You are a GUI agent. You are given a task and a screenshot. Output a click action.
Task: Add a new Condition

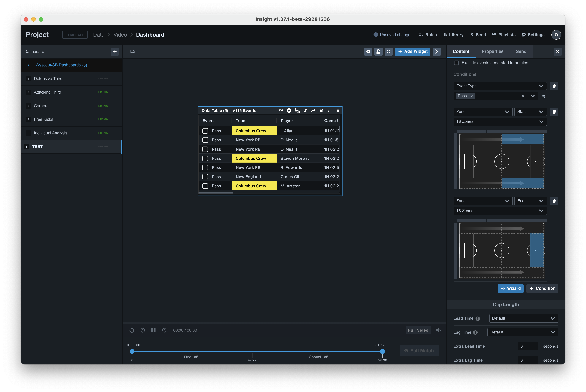pos(542,288)
